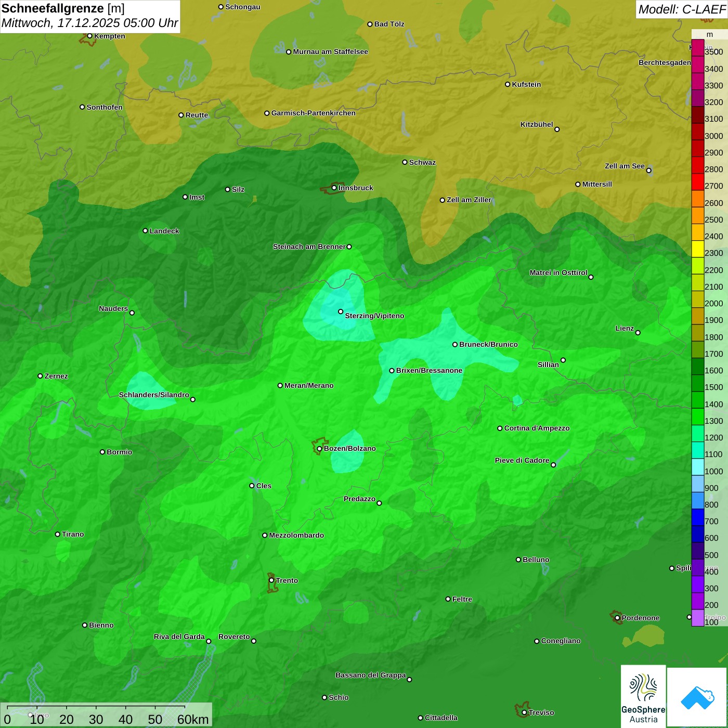Click the 'Reutte' label
The image size is (728, 728).
click(197, 115)
